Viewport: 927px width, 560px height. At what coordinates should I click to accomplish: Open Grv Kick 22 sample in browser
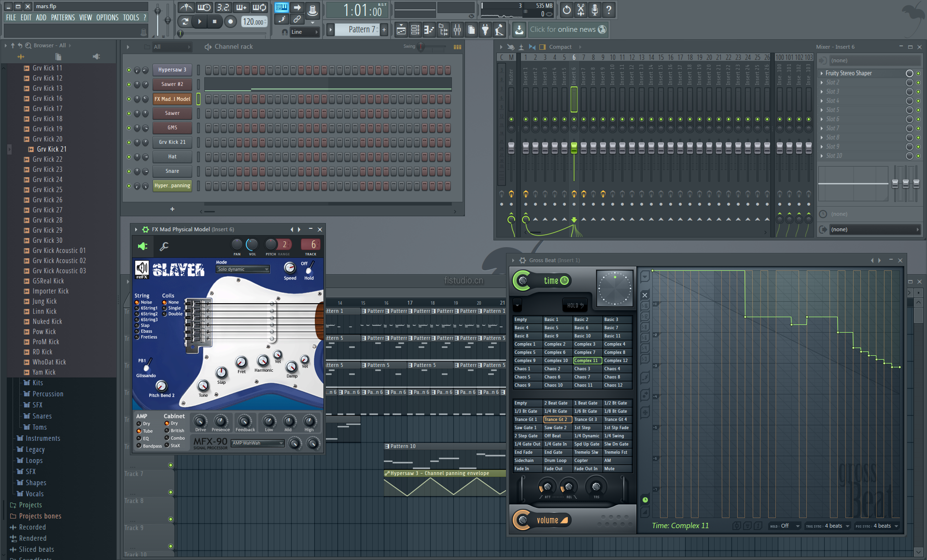click(x=47, y=159)
